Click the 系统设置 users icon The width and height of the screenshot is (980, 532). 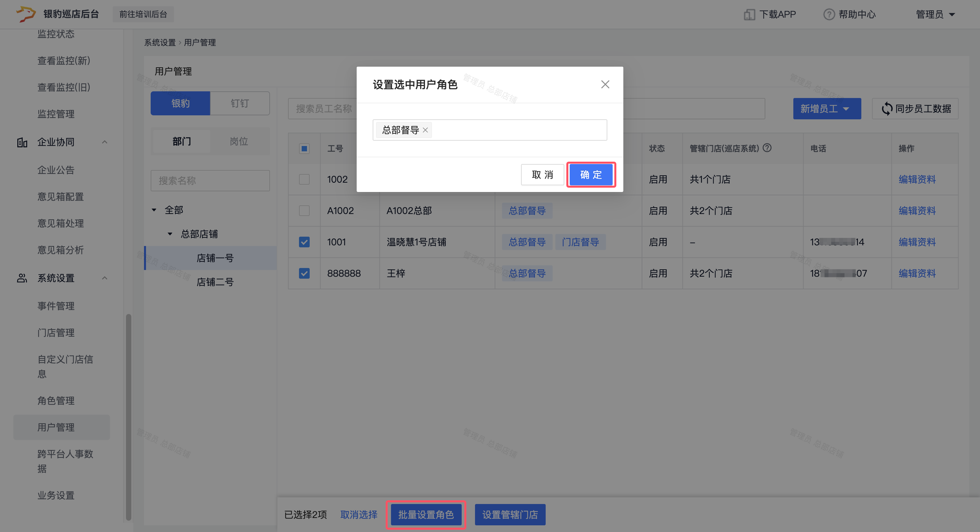pyautogui.click(x=22, y=278)
